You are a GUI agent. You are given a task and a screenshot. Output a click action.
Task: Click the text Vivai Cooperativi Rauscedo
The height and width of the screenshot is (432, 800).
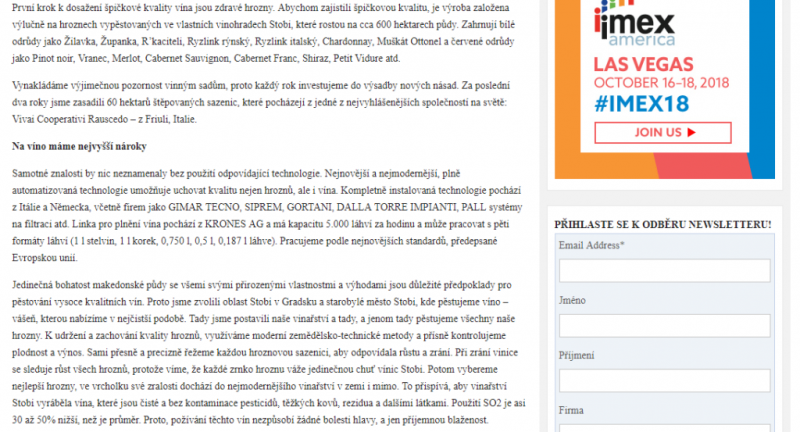[71, 119]
